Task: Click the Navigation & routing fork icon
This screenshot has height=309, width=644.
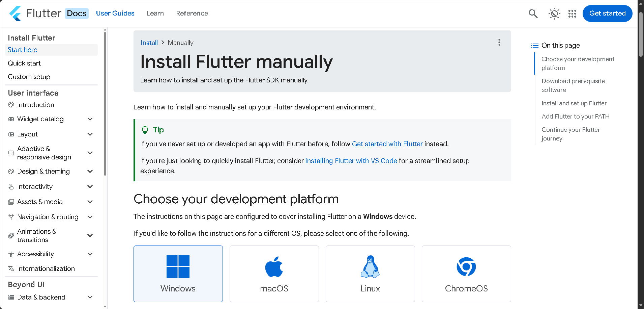Action: [11, 217]
